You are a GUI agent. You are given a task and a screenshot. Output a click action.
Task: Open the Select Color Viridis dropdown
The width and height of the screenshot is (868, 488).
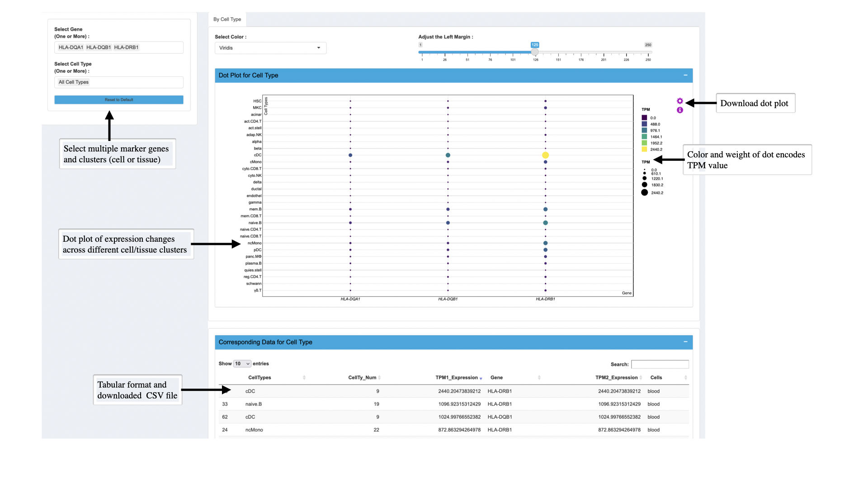click(x=270, y=48)
